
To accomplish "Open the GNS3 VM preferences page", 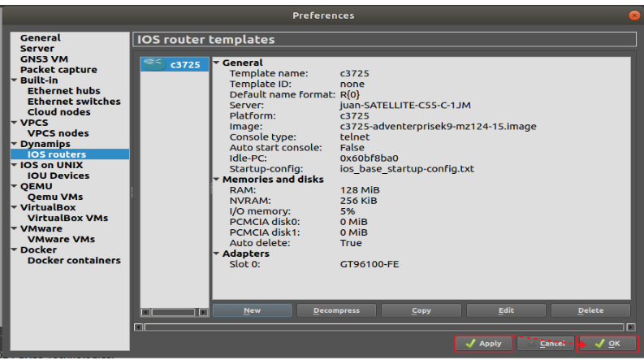I will [44, 59].
